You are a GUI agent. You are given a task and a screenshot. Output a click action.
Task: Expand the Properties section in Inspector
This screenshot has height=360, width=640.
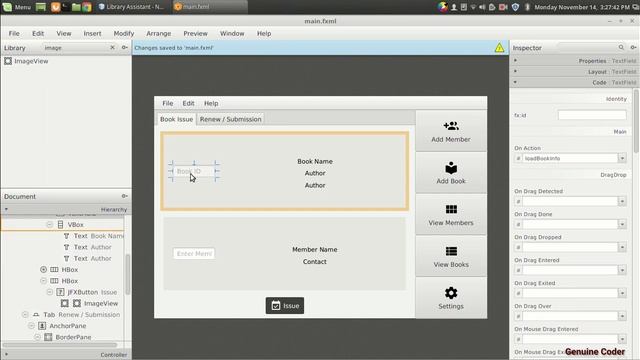[516, 60]
